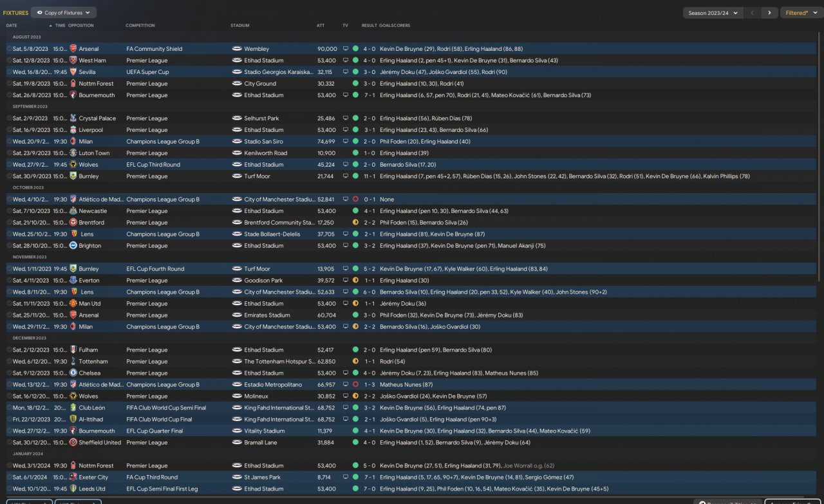The width and height of the screenshot is (824, 504).
Task: Go to the next season with the right arrow
Action: coord(769,13)
